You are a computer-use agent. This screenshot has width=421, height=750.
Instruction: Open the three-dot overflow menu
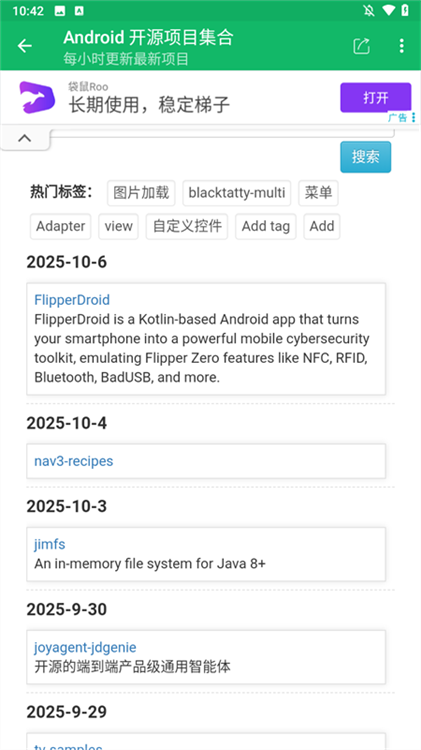(x=401, y=46)
